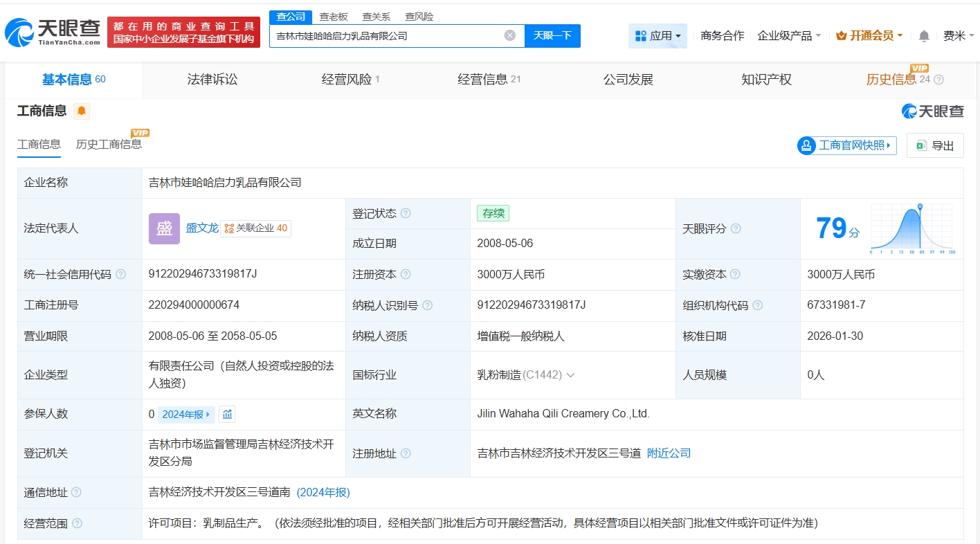Select the 历史工商信息 sub-tab
980x544 pixels.
[109, 144]
